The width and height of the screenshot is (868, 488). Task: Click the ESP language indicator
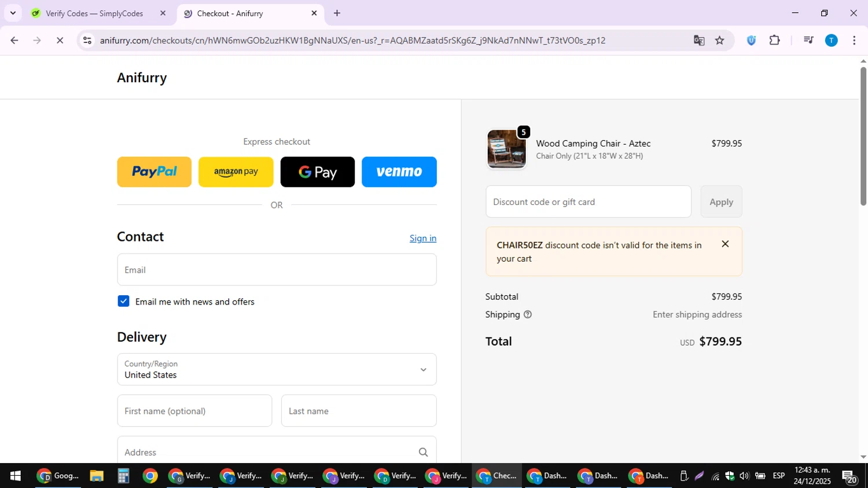tap(779, 476)
